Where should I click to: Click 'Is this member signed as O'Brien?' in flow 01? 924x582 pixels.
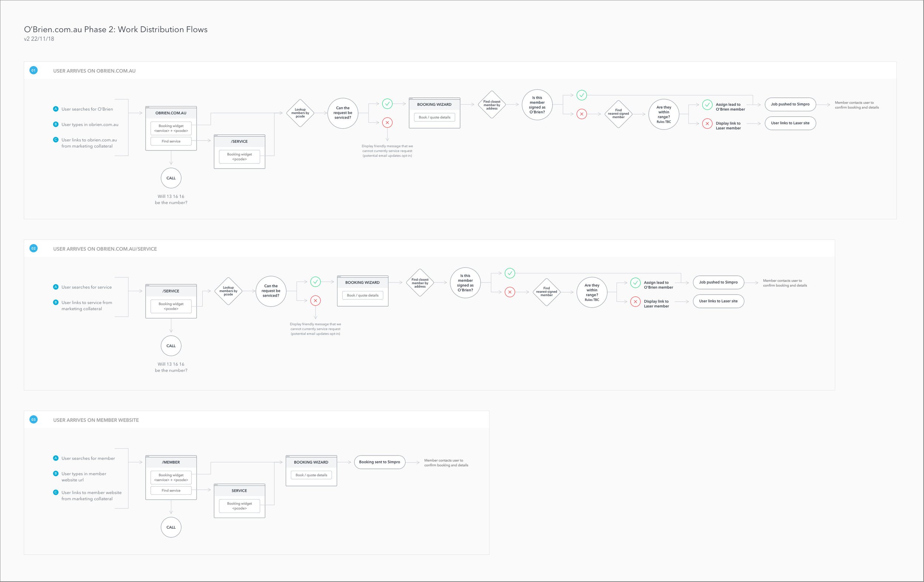(537, 105)
